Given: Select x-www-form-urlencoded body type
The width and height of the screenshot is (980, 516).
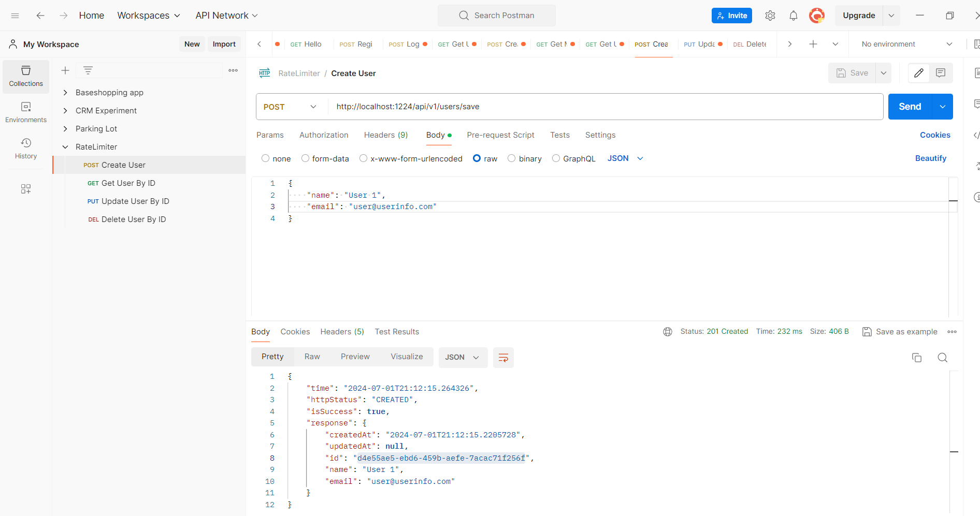Looking at the screenshot, I should (364, 158).
